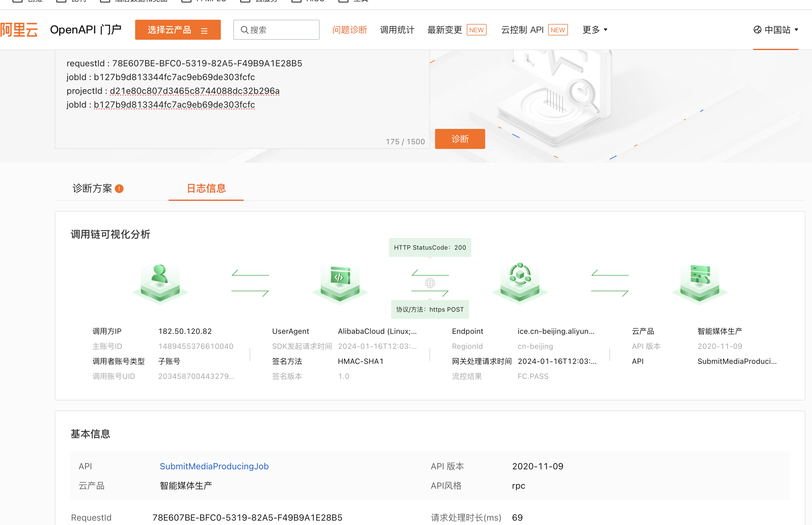Click the FC.PASS flow control result
The image size is (812, 525).
click(533, 376)
